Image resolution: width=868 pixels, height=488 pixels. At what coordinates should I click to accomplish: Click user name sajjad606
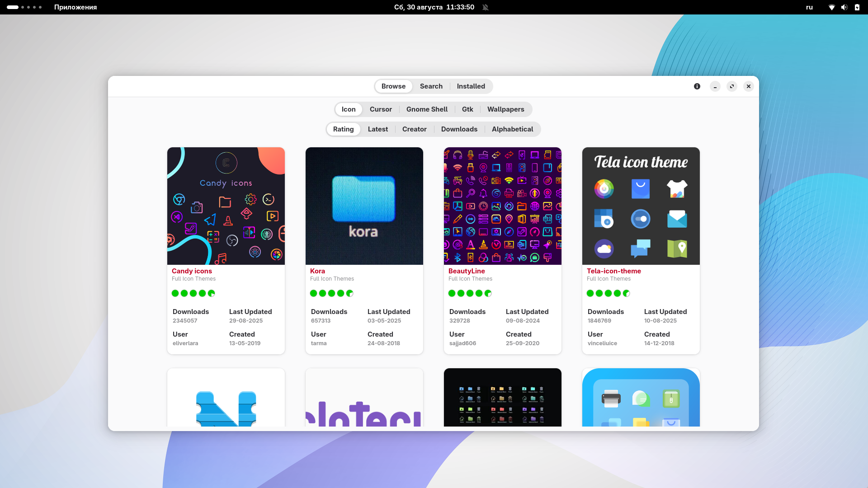(x=462, y=343)
